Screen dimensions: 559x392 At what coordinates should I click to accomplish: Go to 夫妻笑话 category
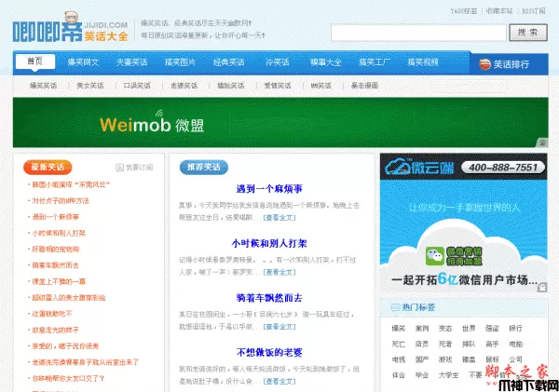click(132, 62)
